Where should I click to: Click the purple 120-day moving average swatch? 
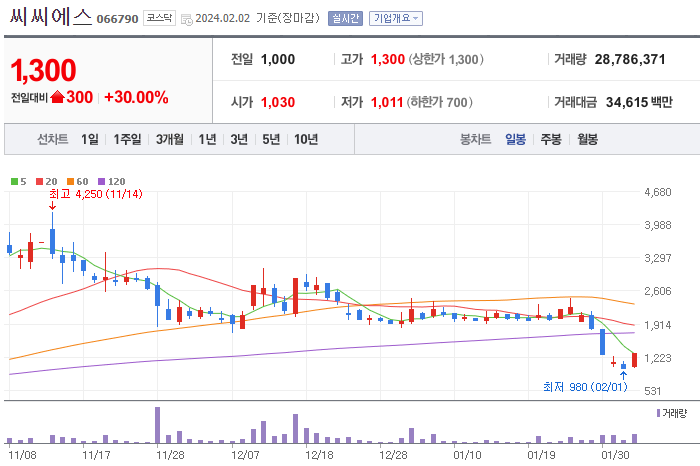point(101,182)
